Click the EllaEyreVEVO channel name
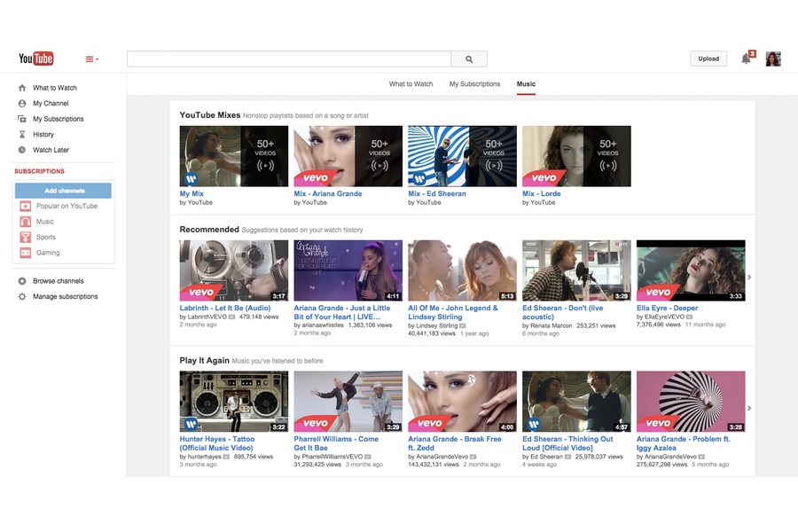Image resolution: width=798 pixels, height=532 pixels. coord(665,317)
